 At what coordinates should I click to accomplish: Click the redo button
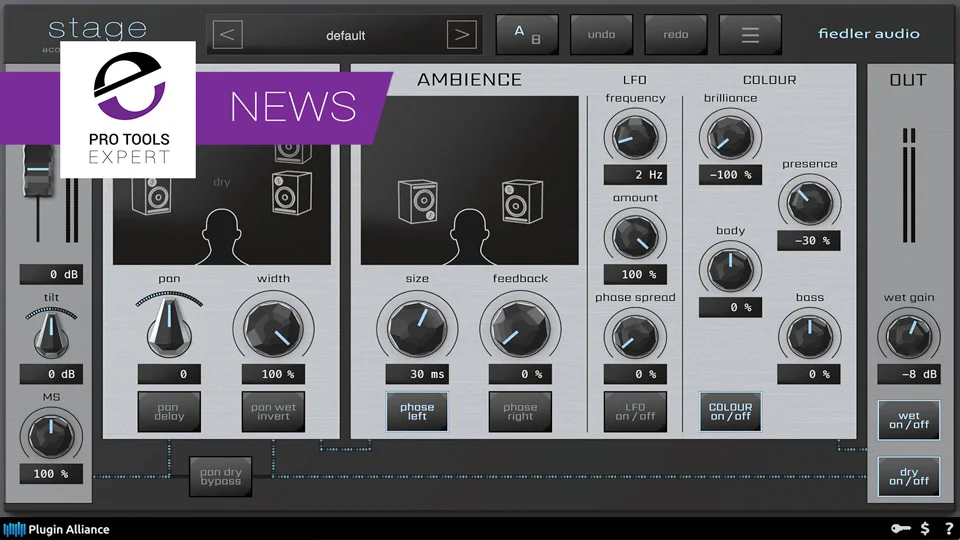(x=676, y=34)
